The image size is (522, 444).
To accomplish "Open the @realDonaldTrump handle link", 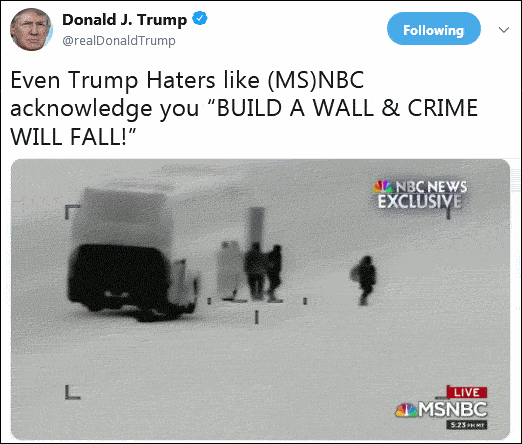I will pyautogui.click(x=119, y=41).
